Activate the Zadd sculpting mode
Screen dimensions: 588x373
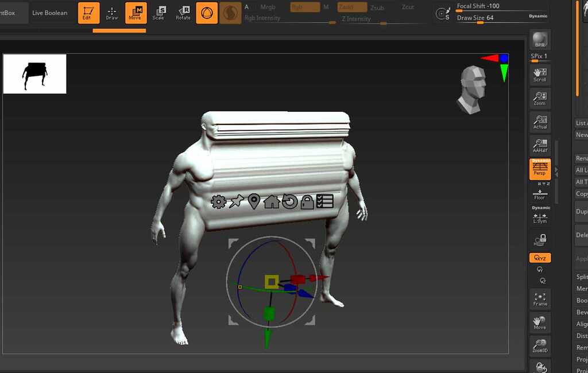[351, 7]
